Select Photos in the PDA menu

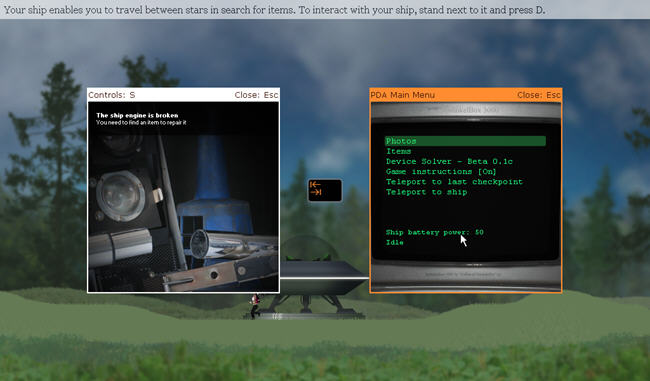(x=465, y=141)
